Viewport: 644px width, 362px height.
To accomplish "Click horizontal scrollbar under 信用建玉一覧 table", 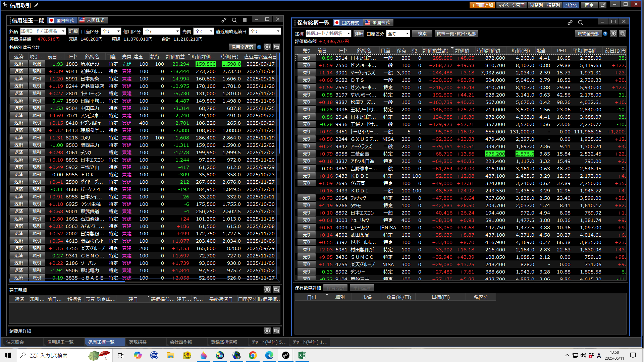I will (67, 281).
